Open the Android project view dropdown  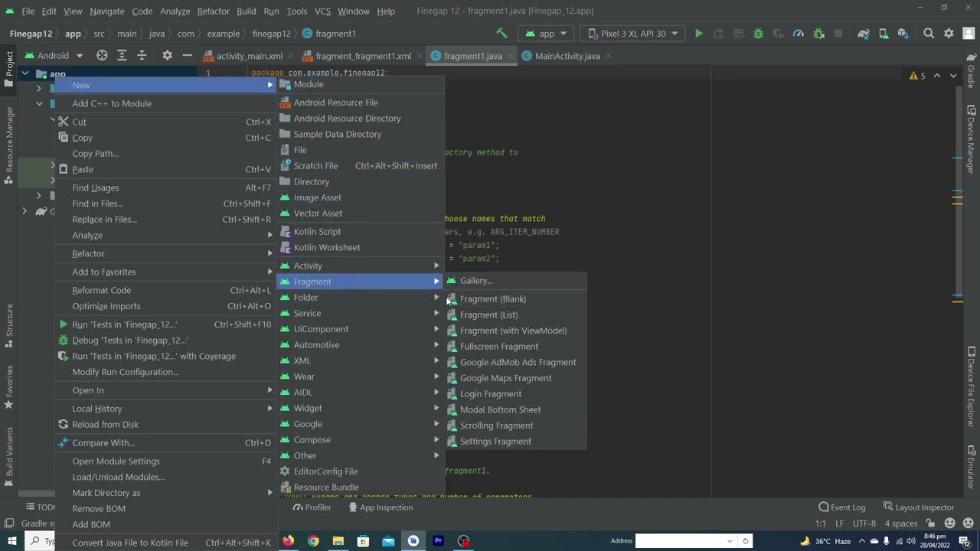(53, 56)
